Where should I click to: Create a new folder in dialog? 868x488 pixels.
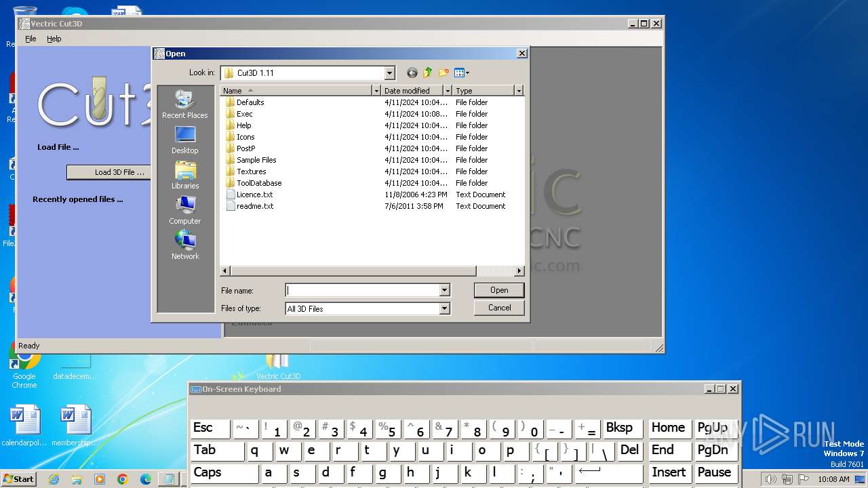pyautogui.click(x=443, y=73)
